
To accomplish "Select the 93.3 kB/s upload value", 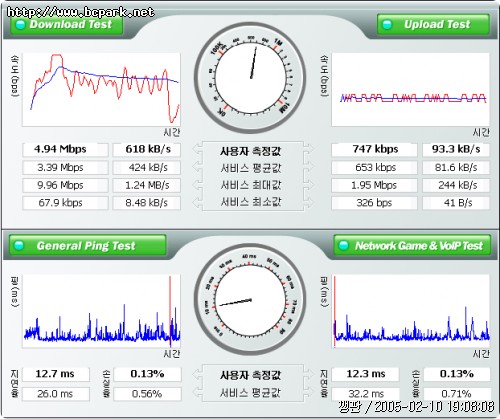I will point(456,149).
